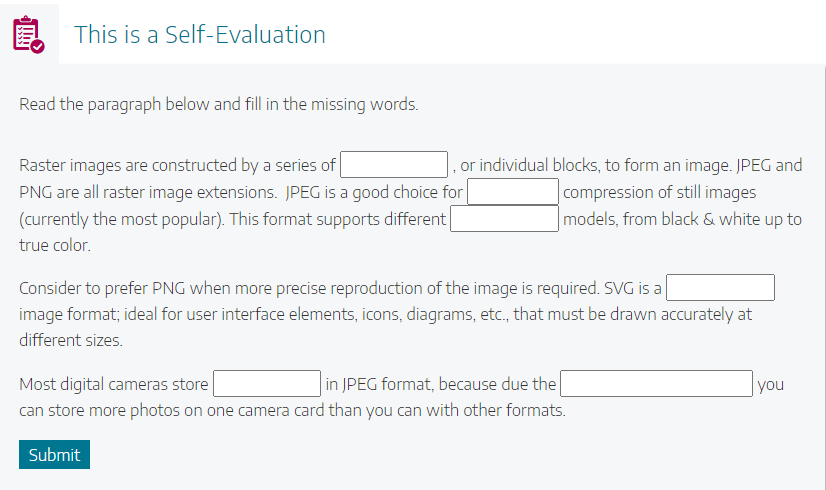Screen dimensions: 826x490
Task: Activate the blank after 'SVG is a'
Action: click(x=720, y=288)
